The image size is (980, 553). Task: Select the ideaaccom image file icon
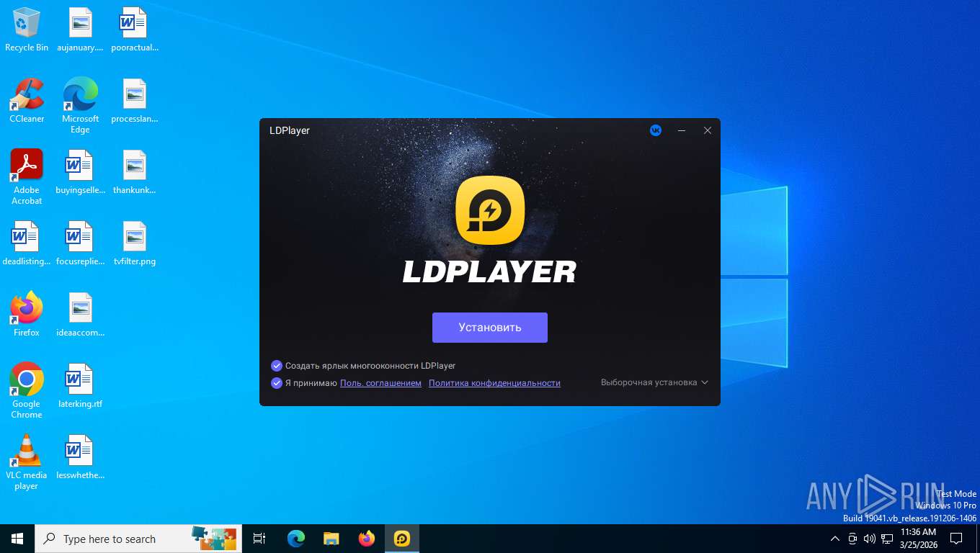pyautogui.click(x=80, y=315)
